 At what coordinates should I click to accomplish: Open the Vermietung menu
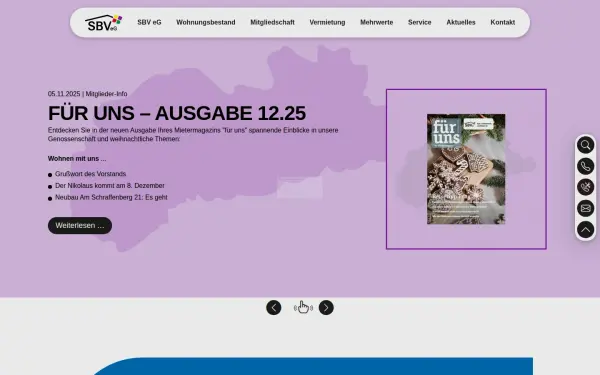coord(327,23)
